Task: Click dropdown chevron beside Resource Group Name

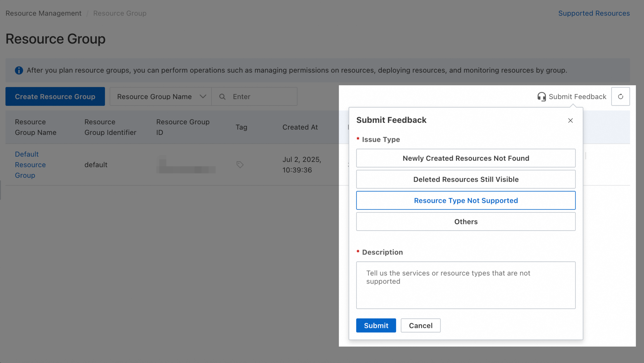Action: click(203, 97)
